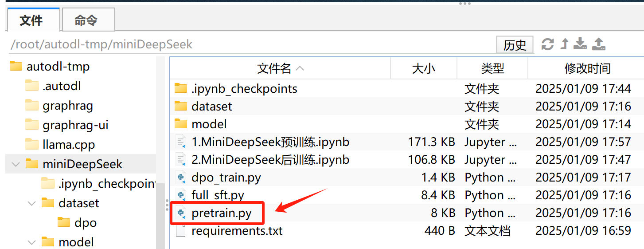Image resolution: width=644 pixels, height=249 pixels.
Task: Click the Python icon of dpo_train.py
Action: pos(181,178)
